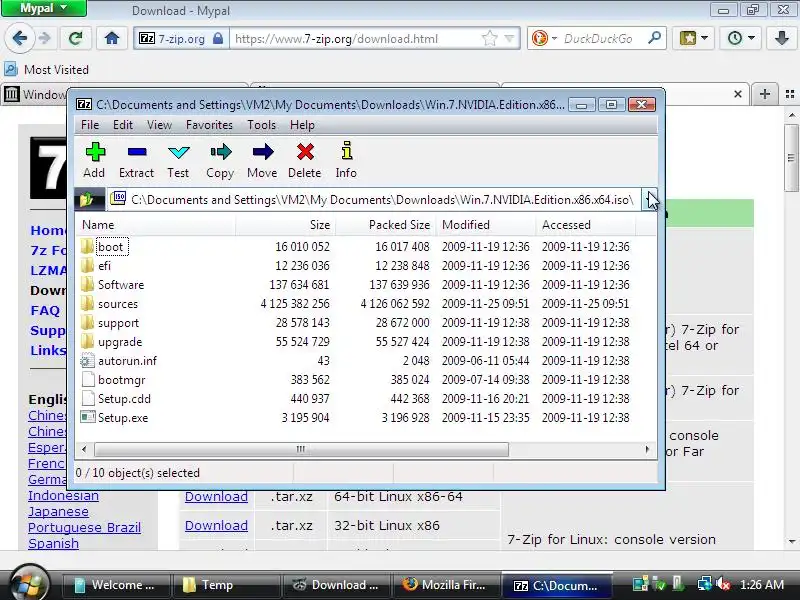Open the browser home page

click(112, 38)
